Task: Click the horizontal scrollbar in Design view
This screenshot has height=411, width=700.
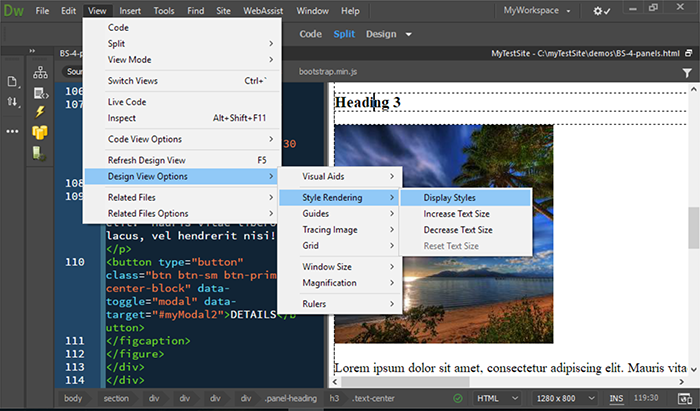Action: (405, 382)
